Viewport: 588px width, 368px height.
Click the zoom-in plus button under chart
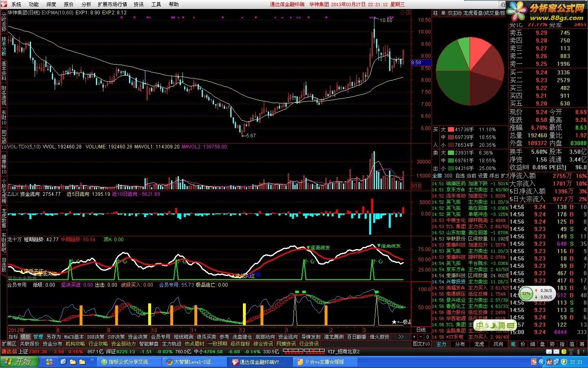[414, 337]
